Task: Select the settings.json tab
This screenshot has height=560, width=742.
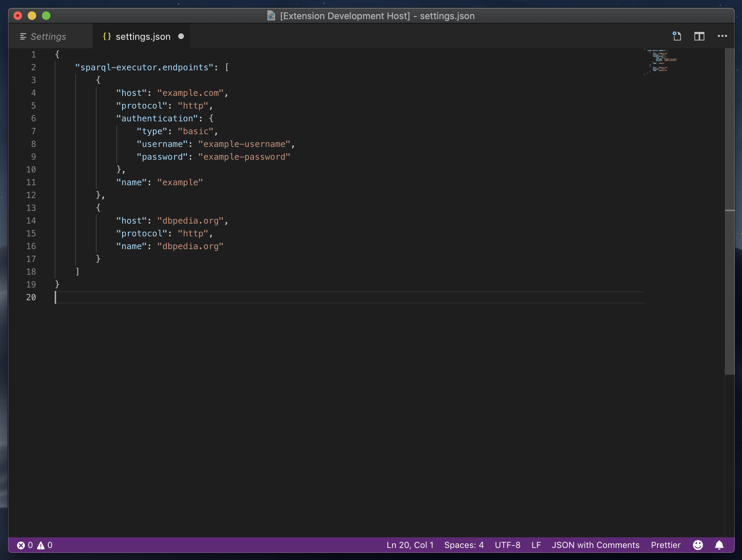Action: click(143, 37)
